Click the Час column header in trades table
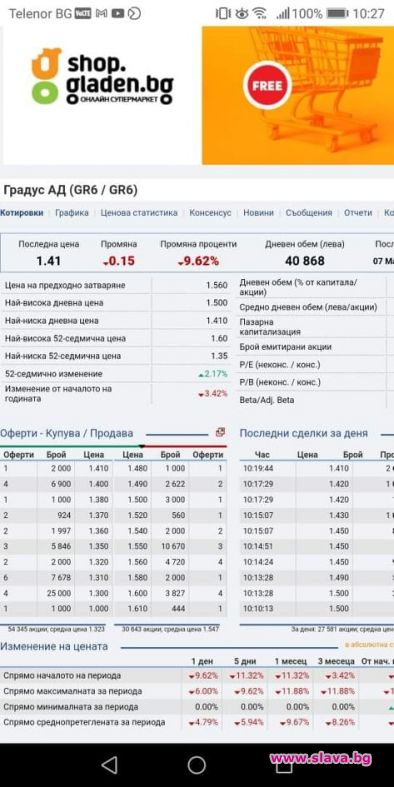Screen dimensions: 394x787 point(262,454)
